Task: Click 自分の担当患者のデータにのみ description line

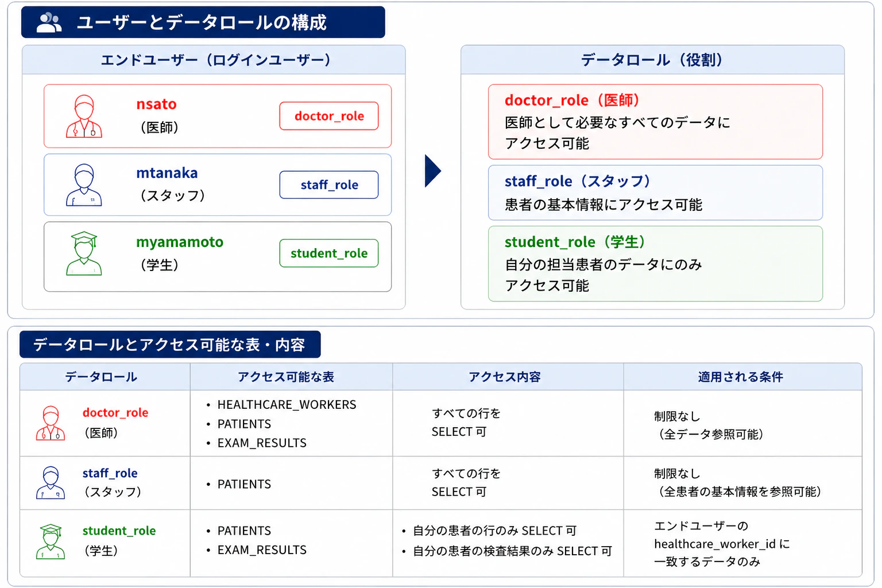Action: [604, 264]
